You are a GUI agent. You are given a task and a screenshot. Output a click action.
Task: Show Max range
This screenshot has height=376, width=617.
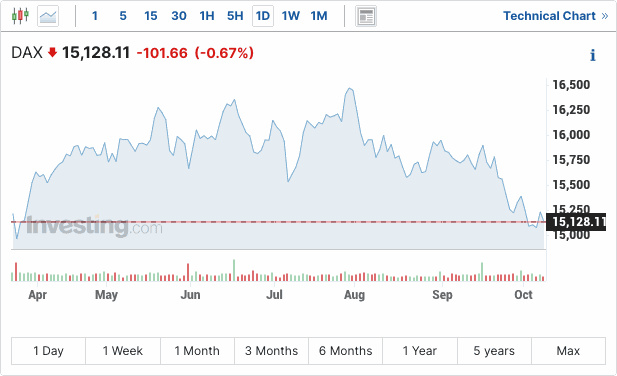pyautogui.click(x=568, y=351)
